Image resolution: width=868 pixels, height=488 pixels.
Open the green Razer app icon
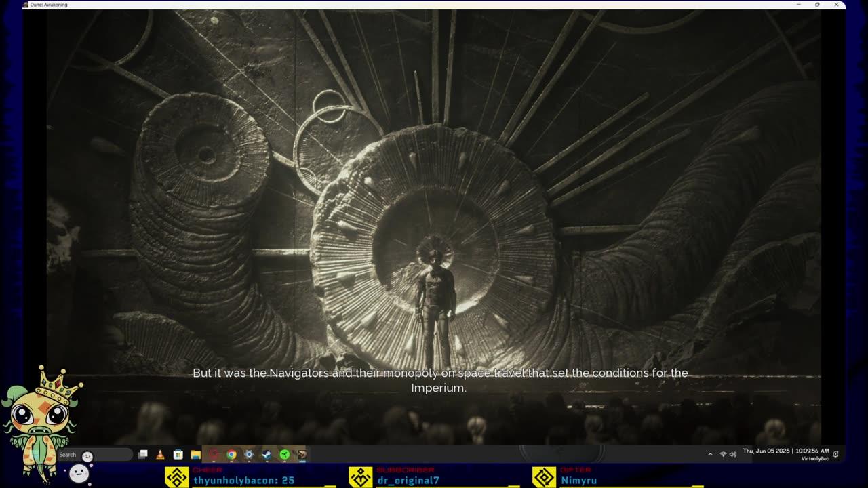point(285,455)
